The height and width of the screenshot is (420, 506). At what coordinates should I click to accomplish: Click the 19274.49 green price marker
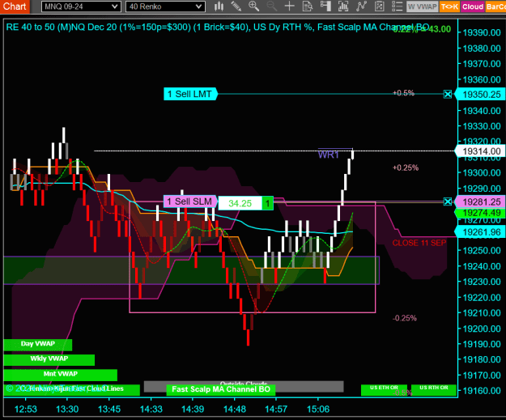(x=480, y=213)
